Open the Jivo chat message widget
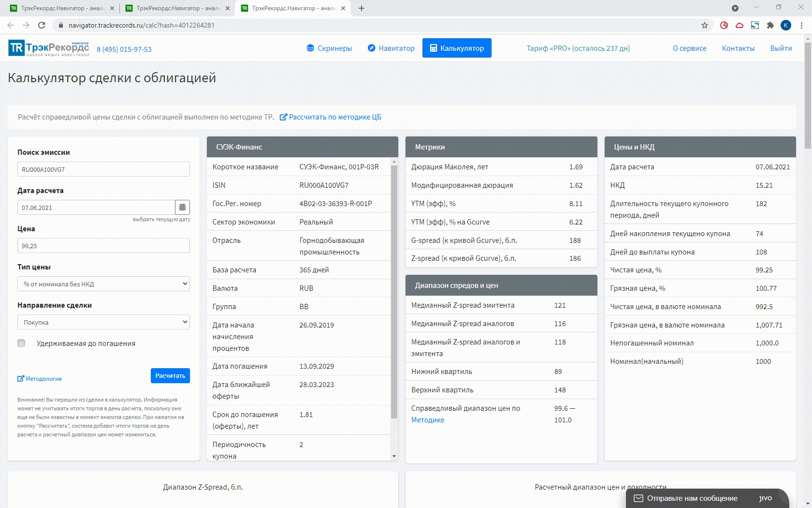Viewport: 812px width, 508px height. pos(708,498)
